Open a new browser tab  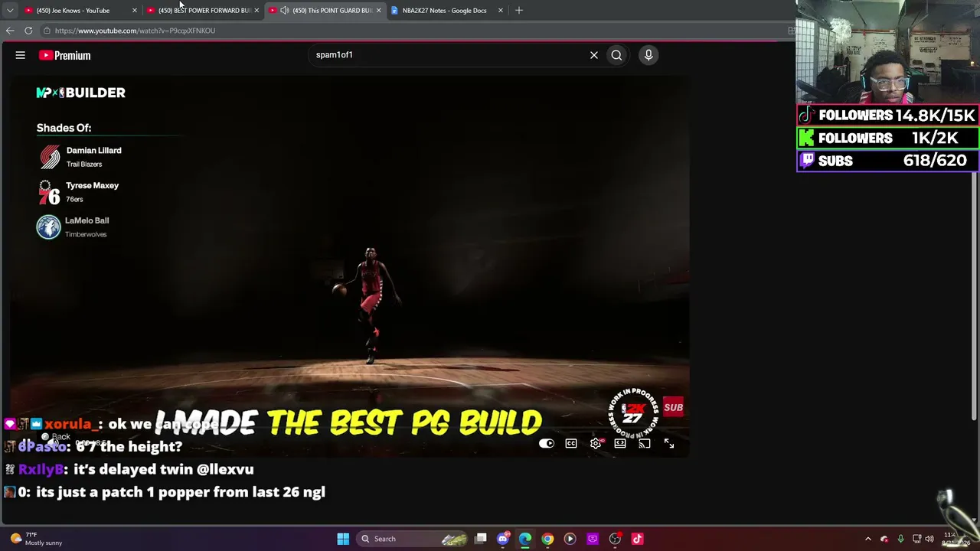point(519,10)
